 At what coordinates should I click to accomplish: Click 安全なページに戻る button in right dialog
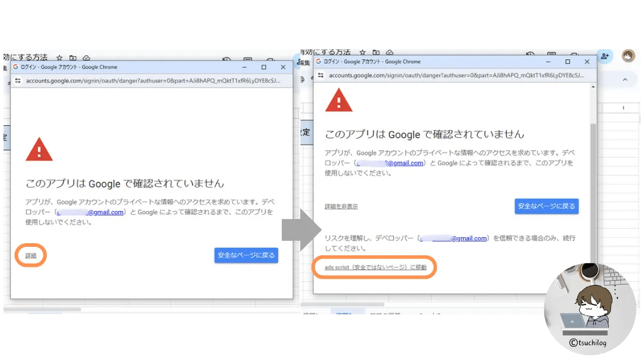point(546,206)
